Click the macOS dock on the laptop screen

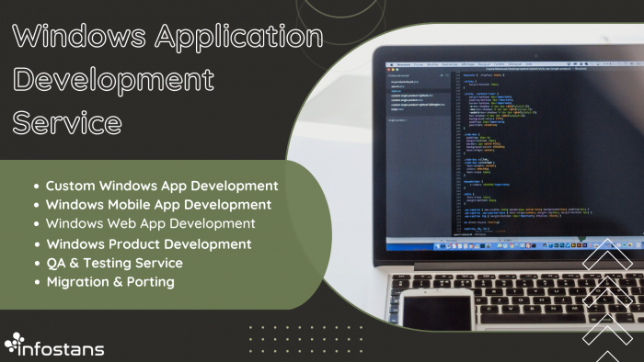(x=538, y=246)
